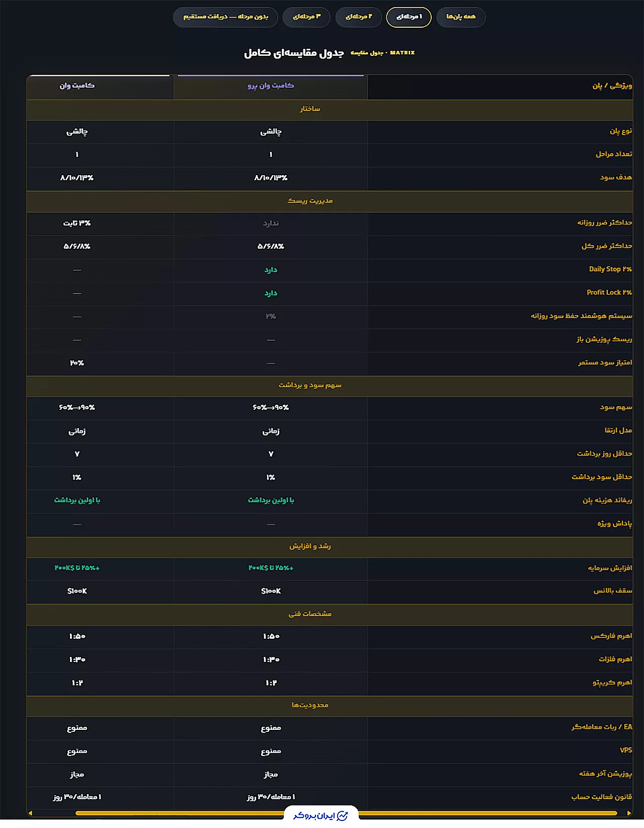Click the کامیت وان پرو column header
644x828 pixels.
pyautogui.click(x=271, y=87)
